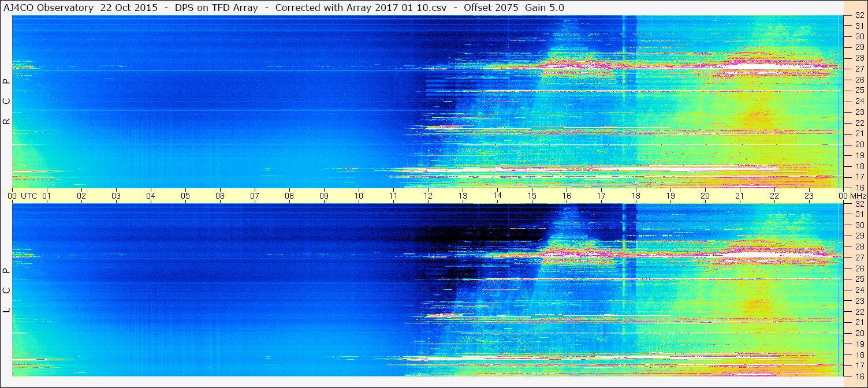The height and width of the screenshot is (388, 868).
Task: Click the 23 MHz tick label in RCP panel
Action: coord(859,112)
